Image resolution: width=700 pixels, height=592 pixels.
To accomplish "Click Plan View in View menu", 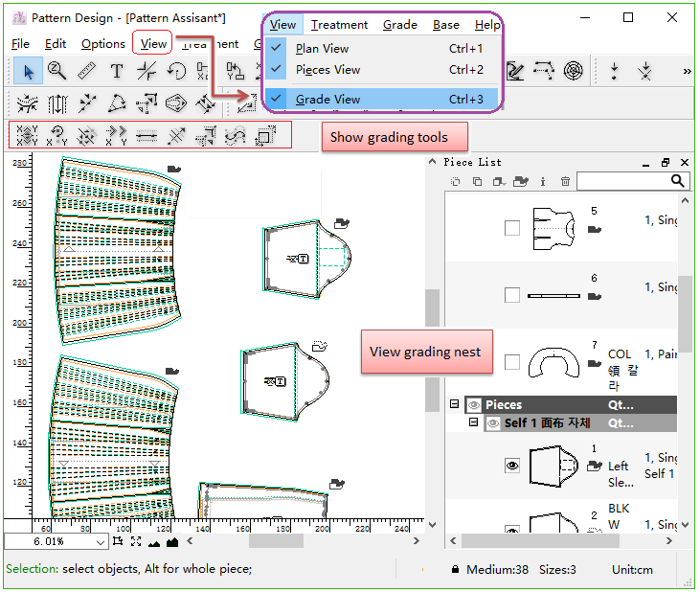I will (322, 49).
